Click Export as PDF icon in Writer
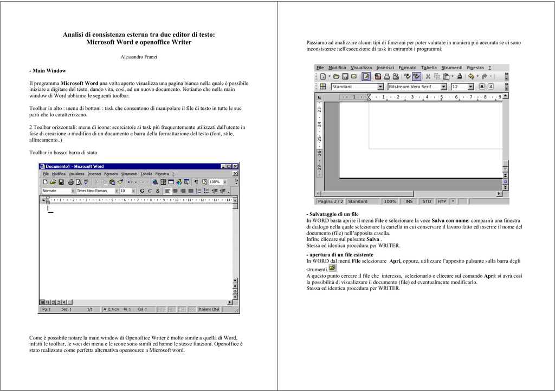The width and height of the screenshot is (555, 392). pyautogui.click(x=378, y=76)
